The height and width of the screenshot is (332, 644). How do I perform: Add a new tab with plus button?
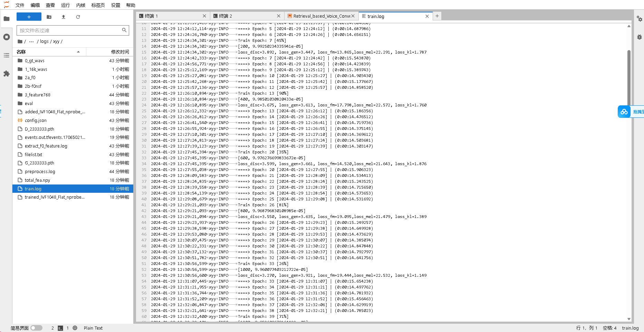pos(437,16)
